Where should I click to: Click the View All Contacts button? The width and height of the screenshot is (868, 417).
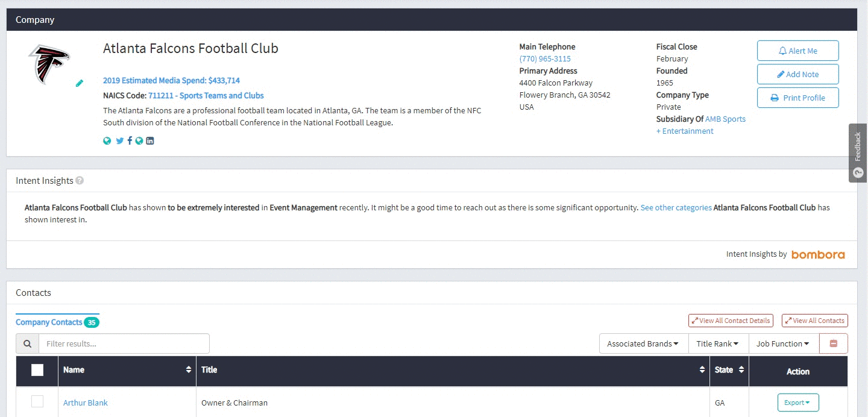814,321
